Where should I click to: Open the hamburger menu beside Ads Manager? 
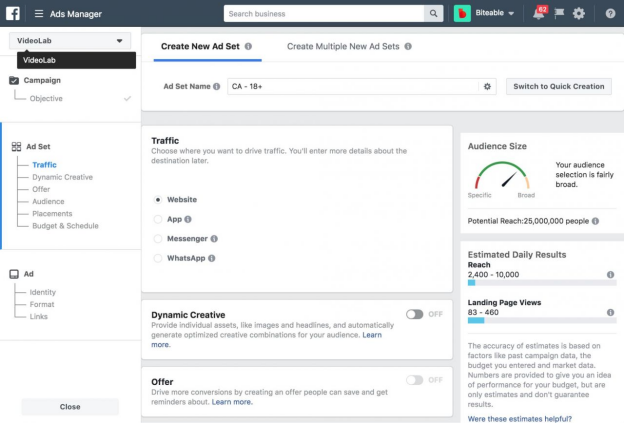pos(39,14)
